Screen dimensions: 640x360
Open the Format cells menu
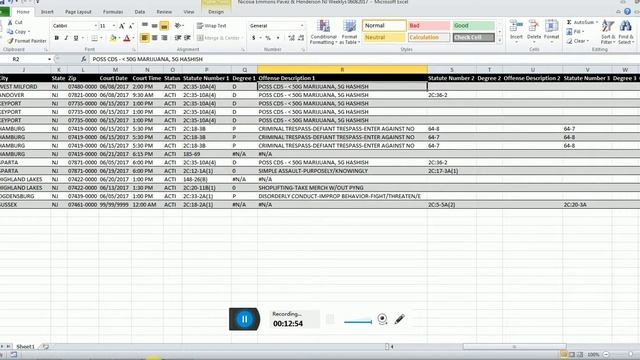[x=551, y=31]
